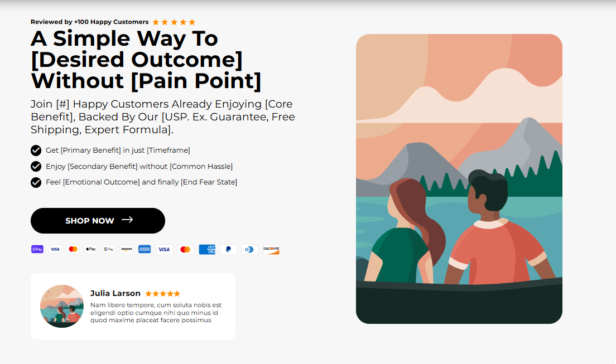Click Julia Larson's round avatar photo
This screenshot has width=616, height=364.
pos(62,306)
